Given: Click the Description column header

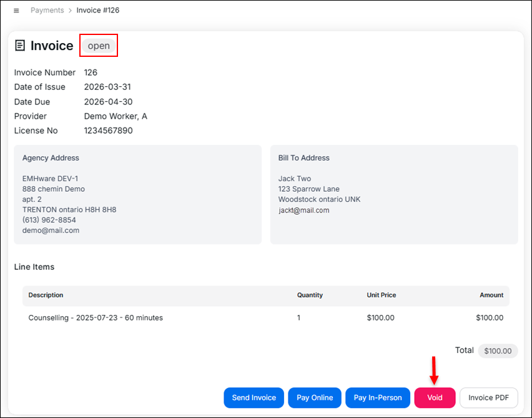Looking at the screenshot, I should (46, 295).
